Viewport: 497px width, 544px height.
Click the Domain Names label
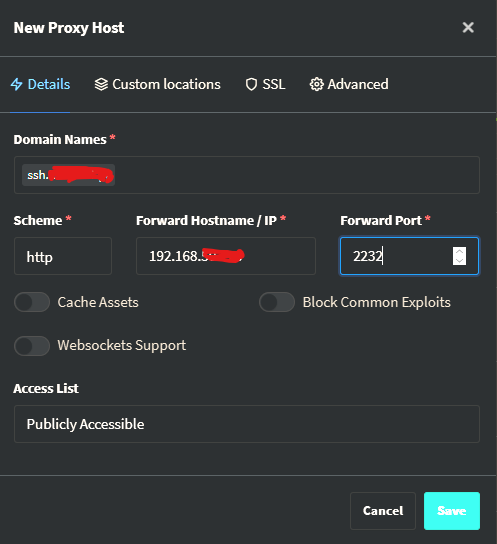pos(60,139)
